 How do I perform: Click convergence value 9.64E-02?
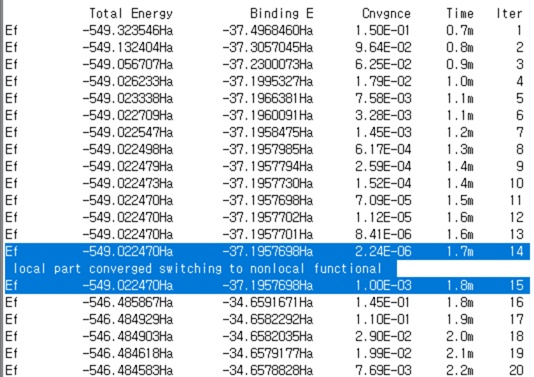[383, 48]
